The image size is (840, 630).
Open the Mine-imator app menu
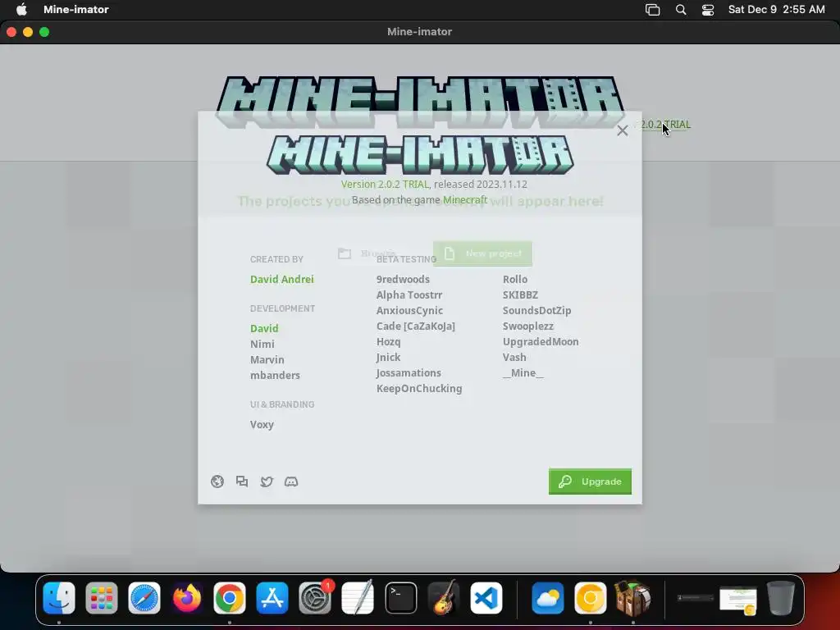[x=76, y=9]
